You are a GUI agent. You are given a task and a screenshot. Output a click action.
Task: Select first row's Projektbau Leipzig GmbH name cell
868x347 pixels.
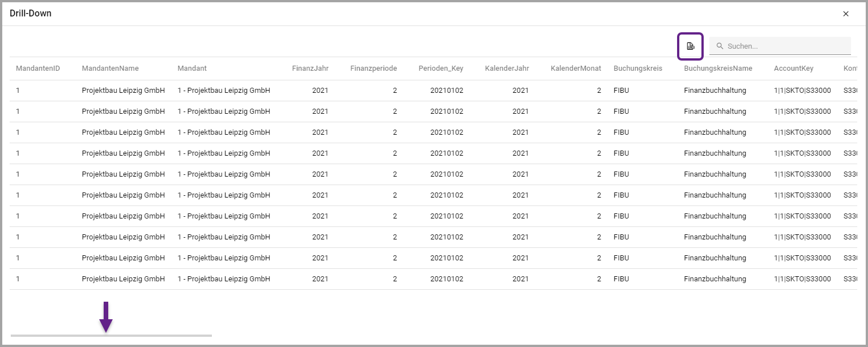point(123,91)
